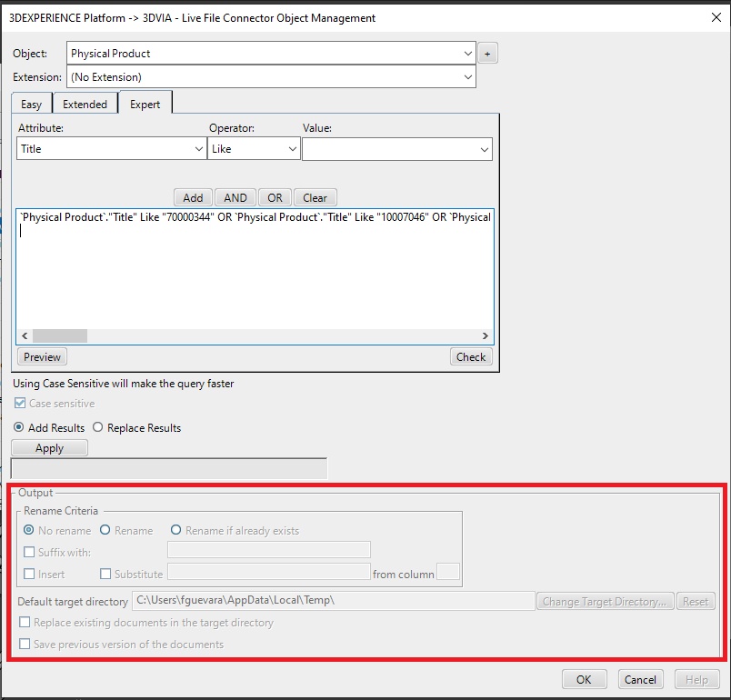Open the Value combo box
Image resolution: width=731 pixels, height=700 pixels.
[397, 149]
